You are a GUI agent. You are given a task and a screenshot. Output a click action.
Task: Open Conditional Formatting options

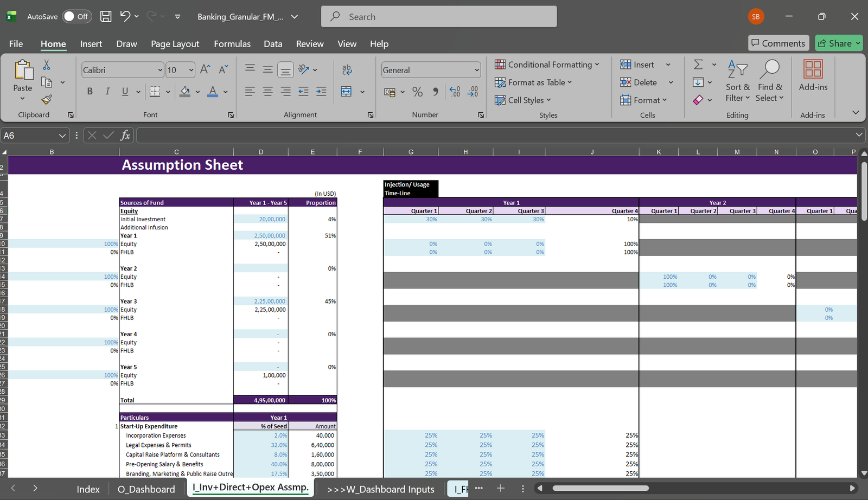point(548,65)
